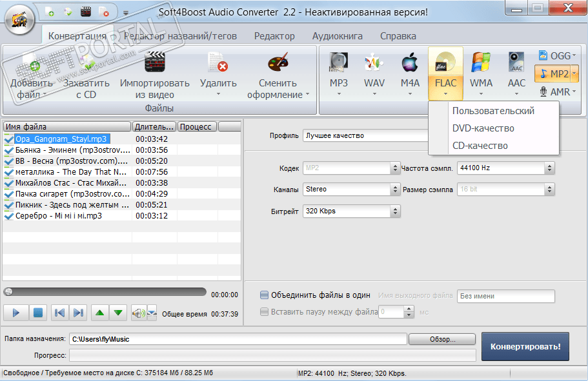Click the Удалить delete icon
Viewport: 588px width, 381px height.
pos(218,62)
